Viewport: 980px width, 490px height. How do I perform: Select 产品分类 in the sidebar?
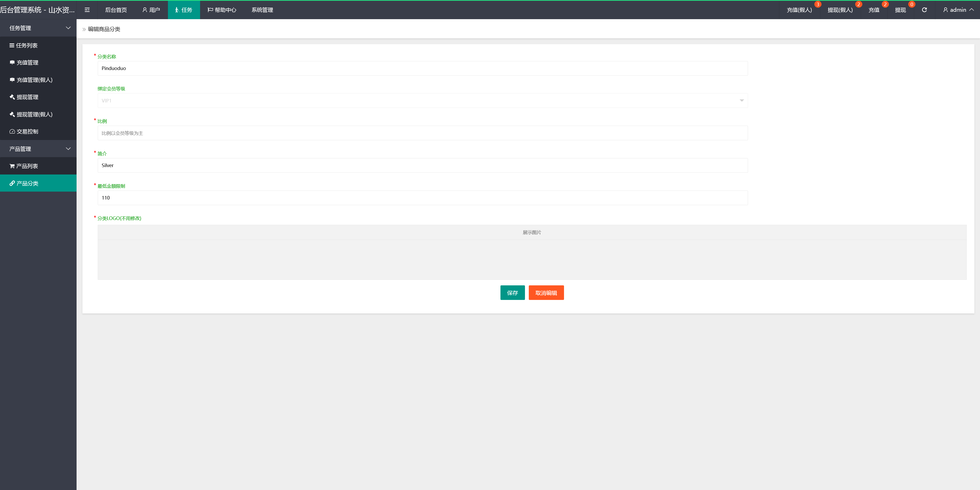[27, 183]
